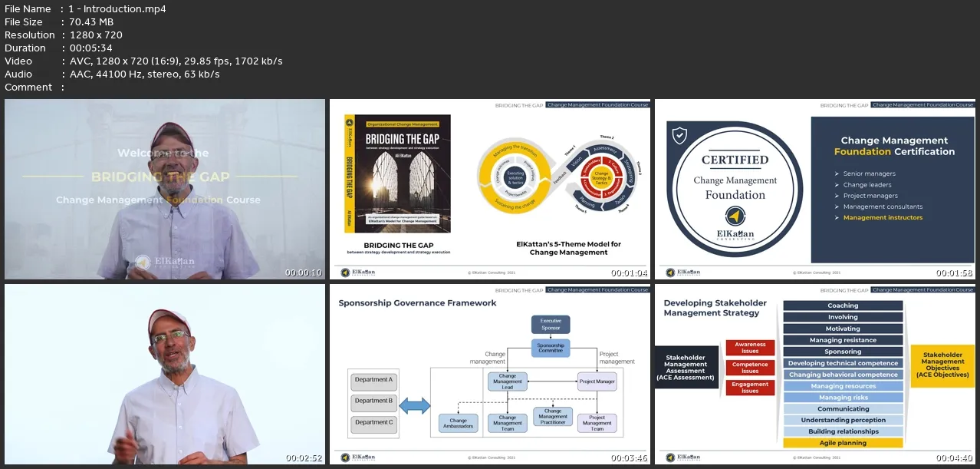This screenshot has width=980, height=469.
Task: Click the 'Changing behavioral competence' bar
Action: [843, 375]
